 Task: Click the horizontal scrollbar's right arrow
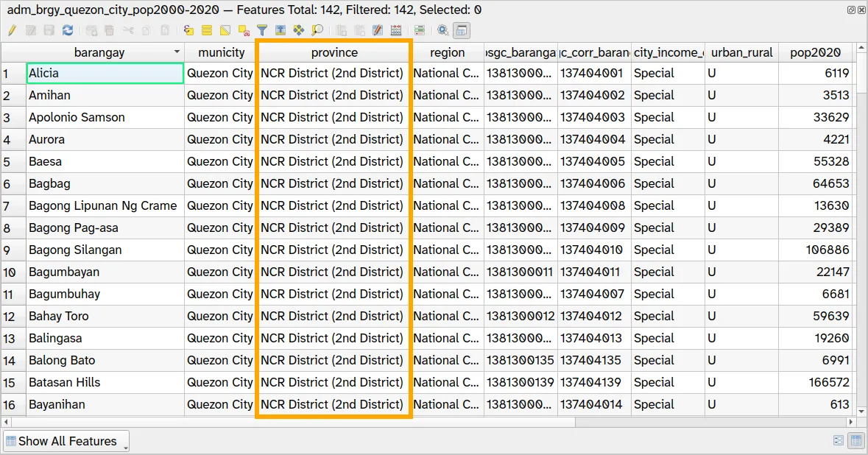click(x=853, y=423)
